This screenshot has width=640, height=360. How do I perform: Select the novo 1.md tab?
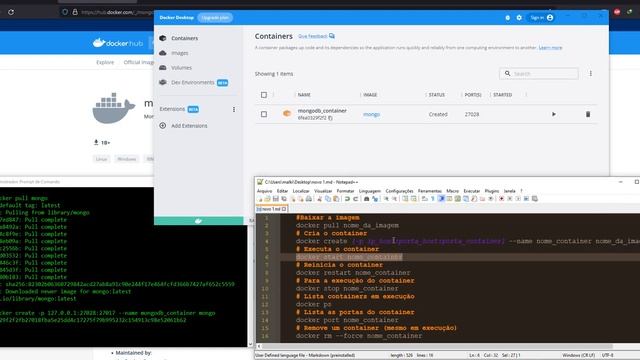[x=271, y=209]
